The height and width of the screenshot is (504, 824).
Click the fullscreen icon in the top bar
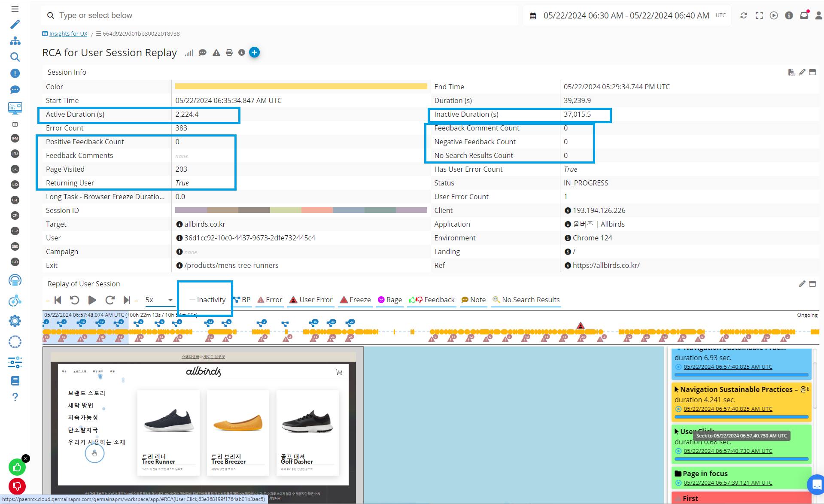759,15
